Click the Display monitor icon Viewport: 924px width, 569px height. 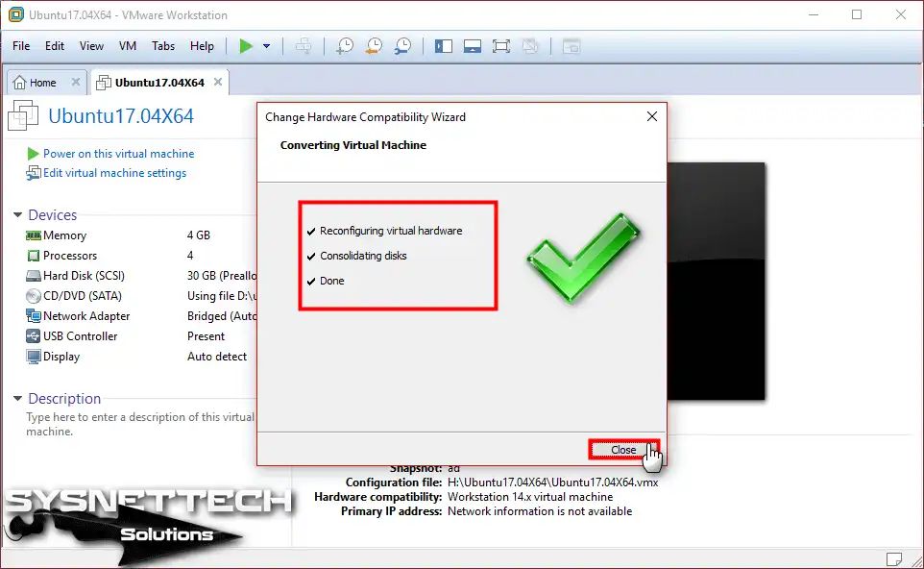[x=34, y=357]
